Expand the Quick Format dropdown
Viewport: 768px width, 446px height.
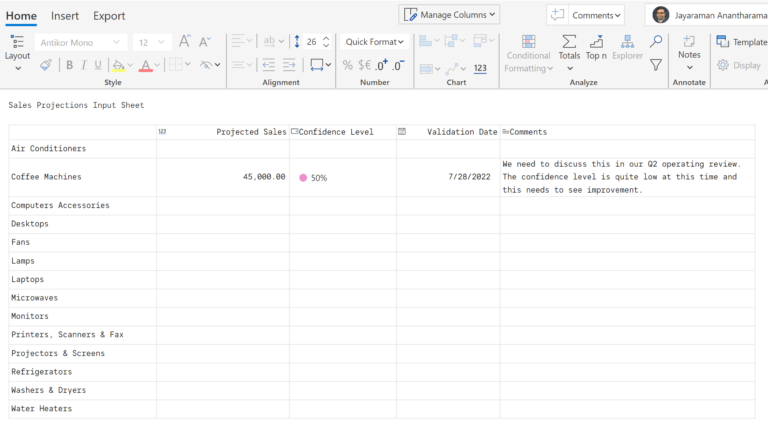(374, 42)
